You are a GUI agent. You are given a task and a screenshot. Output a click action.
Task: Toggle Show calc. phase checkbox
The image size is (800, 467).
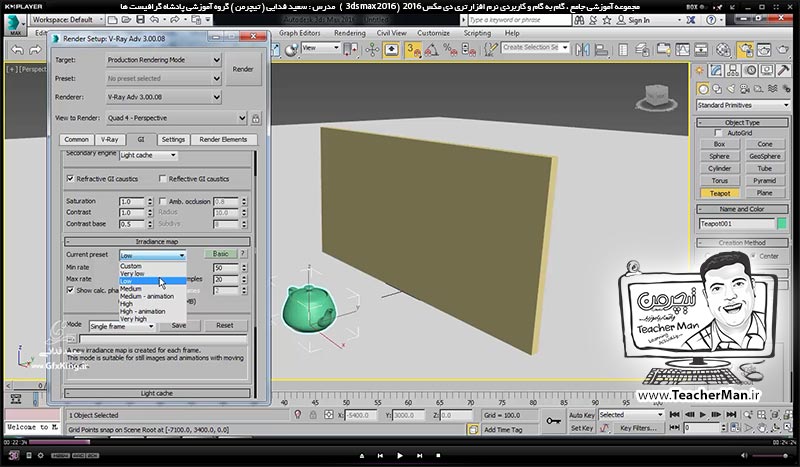[x=70, y=290]
